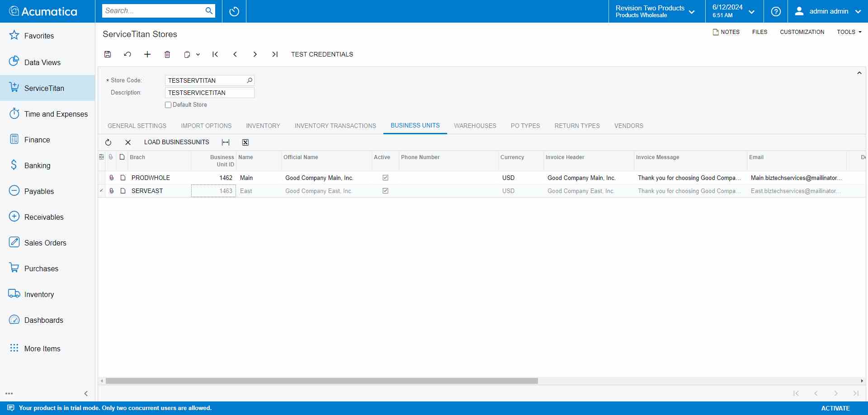The height and width of the screenshot is (415, 868).
Task: Refresh the business units grid
Action: [x=108, y=142]
